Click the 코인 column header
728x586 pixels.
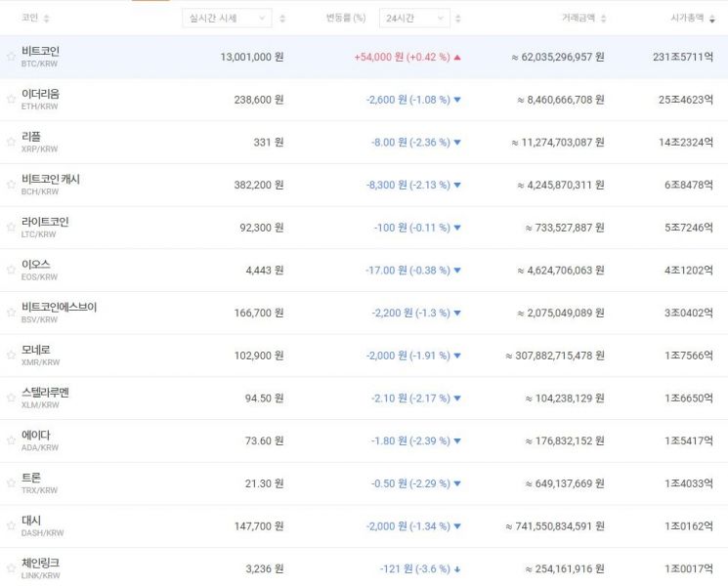[29, 18]
